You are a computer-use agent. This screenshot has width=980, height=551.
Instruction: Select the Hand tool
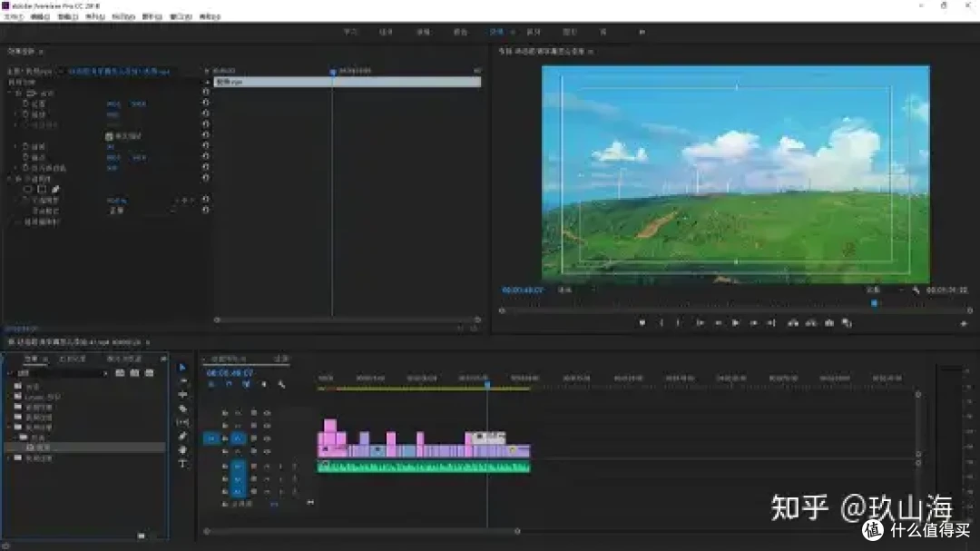[182, 449]
